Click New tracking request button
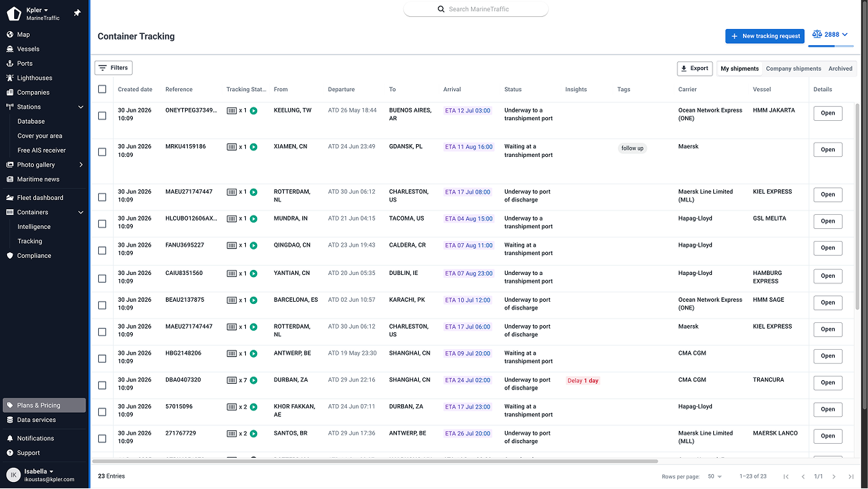 click(765, 36)
